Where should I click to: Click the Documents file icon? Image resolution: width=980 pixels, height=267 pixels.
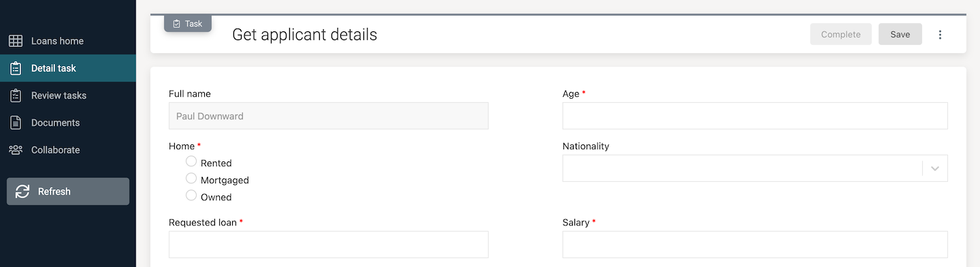(16, 123)
